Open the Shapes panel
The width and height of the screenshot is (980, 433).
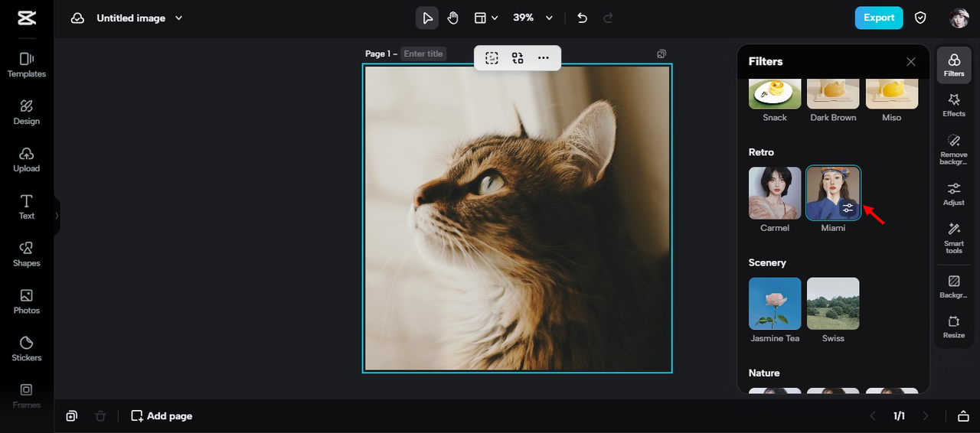click(x=27, y=254)
